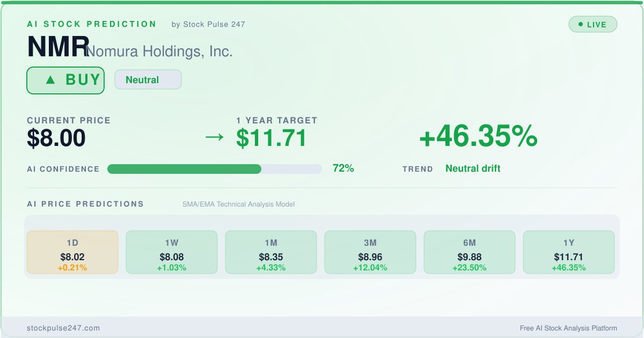Click the +46.35% gain figure
The width and height of the screenshot is (644, 338).
[478, 137]
